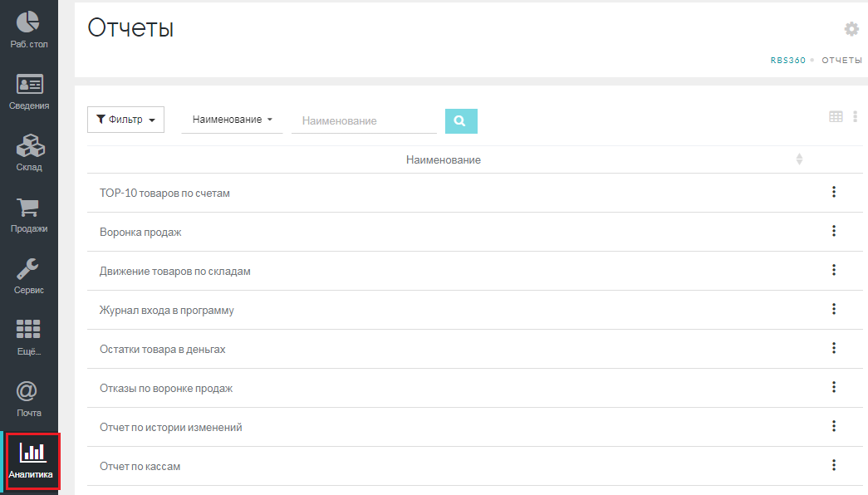Click the search magnifier button
This screenshot has height=495, width=868.
461,121
